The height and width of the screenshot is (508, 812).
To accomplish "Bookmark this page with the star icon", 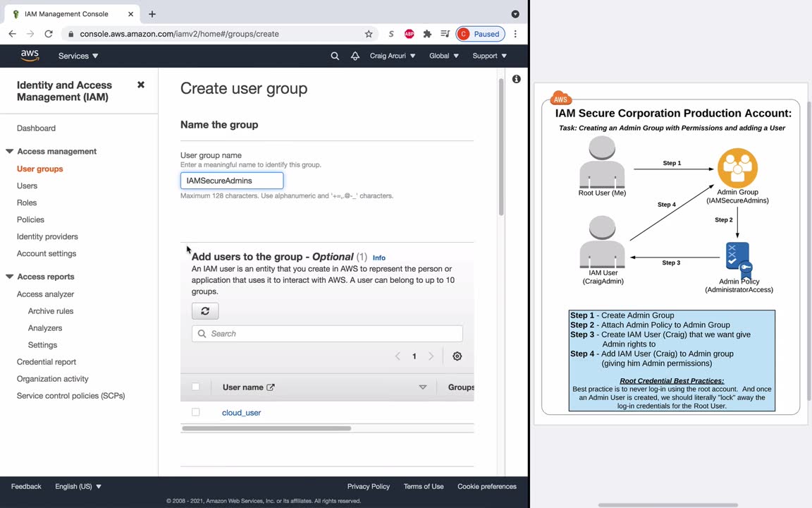I will point(368,34).
